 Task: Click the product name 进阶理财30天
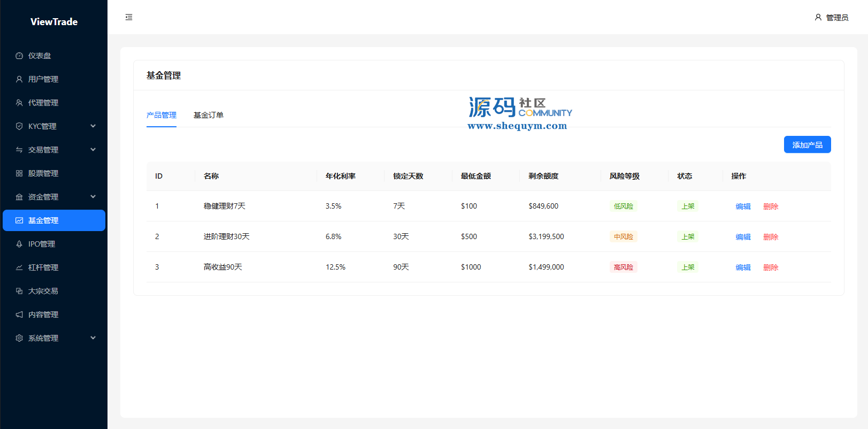227,236
